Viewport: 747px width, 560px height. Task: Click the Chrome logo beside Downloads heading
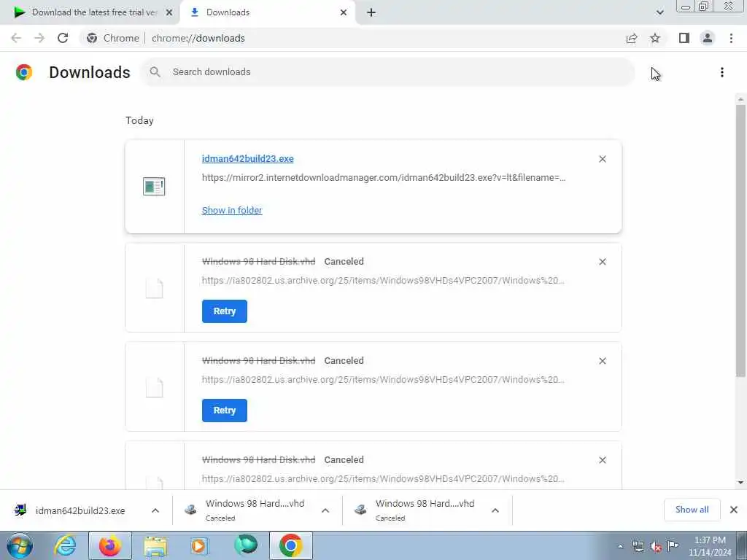[x=24, y=72]
